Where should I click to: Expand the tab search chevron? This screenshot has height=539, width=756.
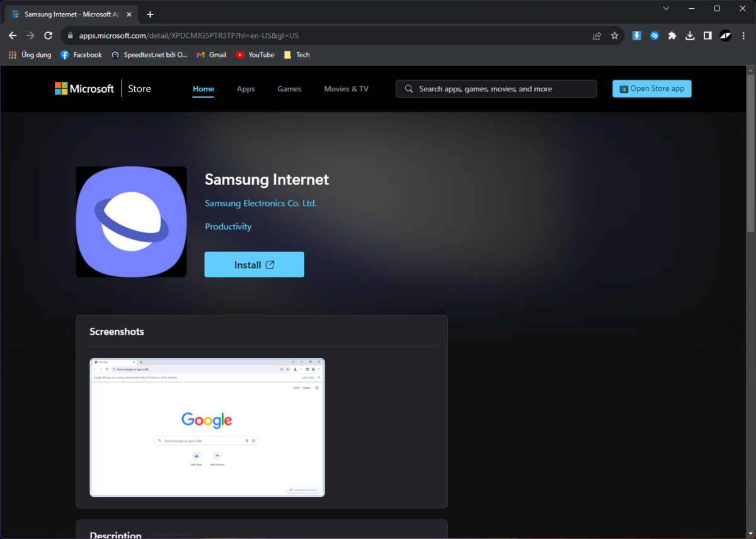[x=666, y=9]
